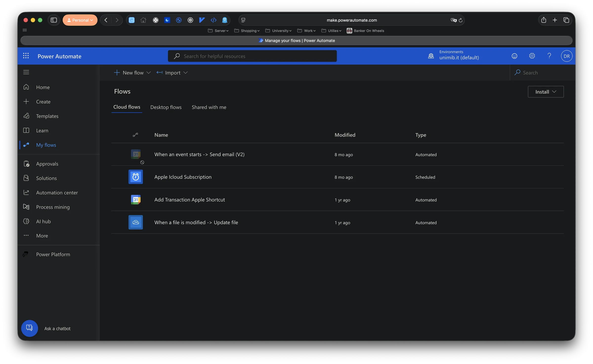Reload the page in Safari
The width and height of the screenshot is (593, 364).
461,20
